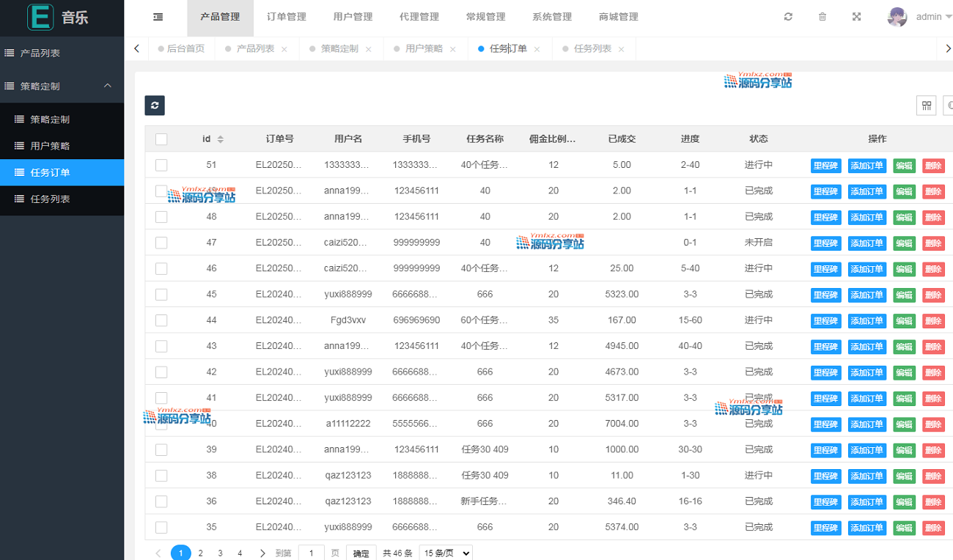Click the sidebar collapse menu icon
This screenshot has height=560, width=953.
[158, 17]
